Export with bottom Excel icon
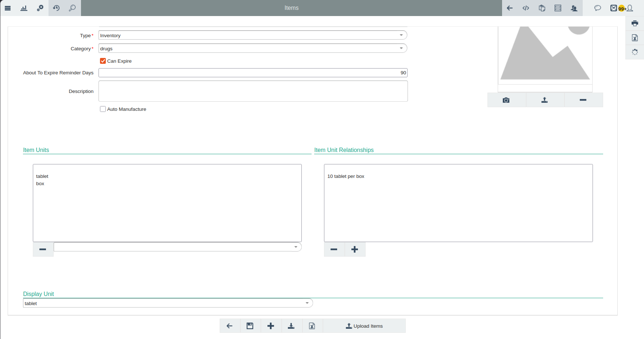644x339 pixels. pyautogui.click(x=312, y=326)
